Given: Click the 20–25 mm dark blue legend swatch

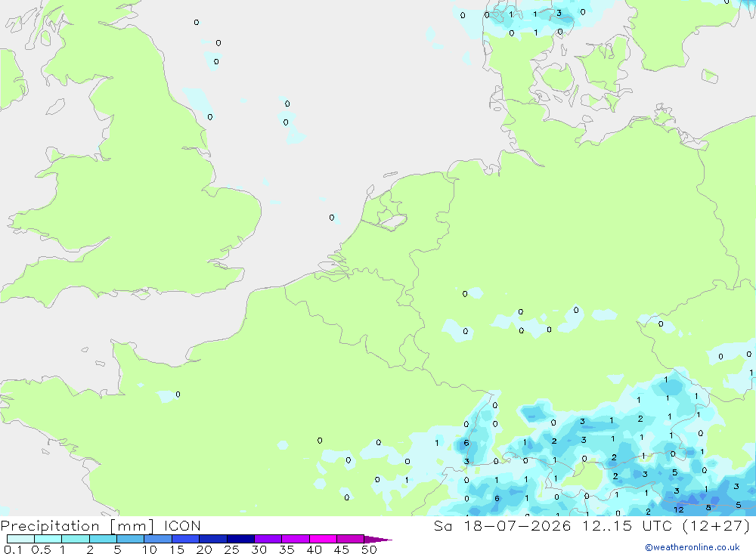Looking at the screenshot, I should click(x=212, y=539).
